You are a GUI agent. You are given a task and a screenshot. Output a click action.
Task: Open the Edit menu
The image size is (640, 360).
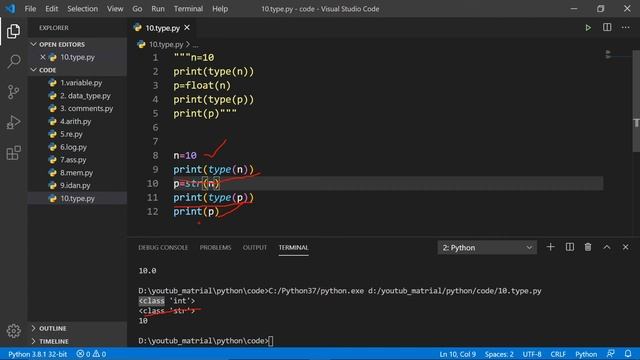click(51, 9)
